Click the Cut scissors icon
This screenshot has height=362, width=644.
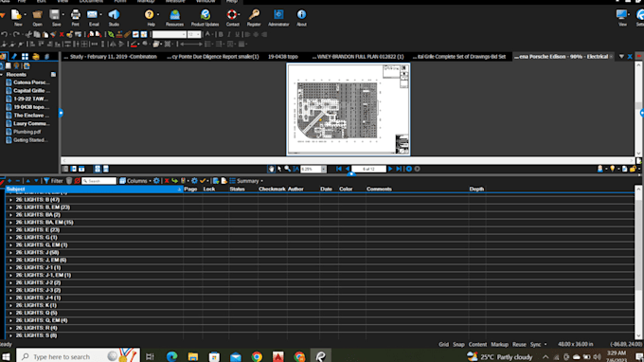(x=28, y=34)
